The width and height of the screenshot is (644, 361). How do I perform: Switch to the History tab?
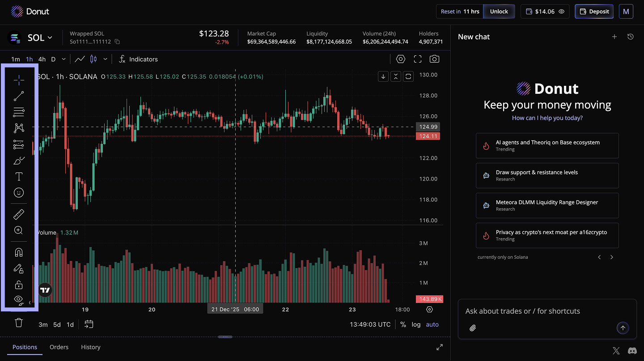point(90,347)
